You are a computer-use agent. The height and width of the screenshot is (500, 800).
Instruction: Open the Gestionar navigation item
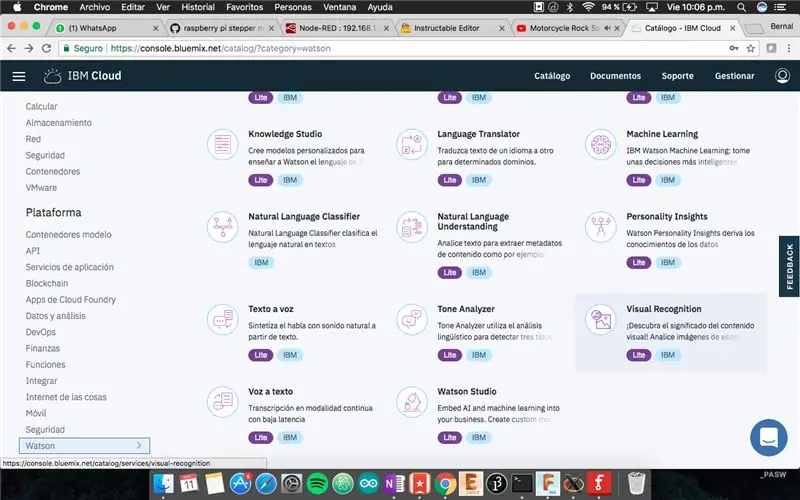(x=734, y=76)
